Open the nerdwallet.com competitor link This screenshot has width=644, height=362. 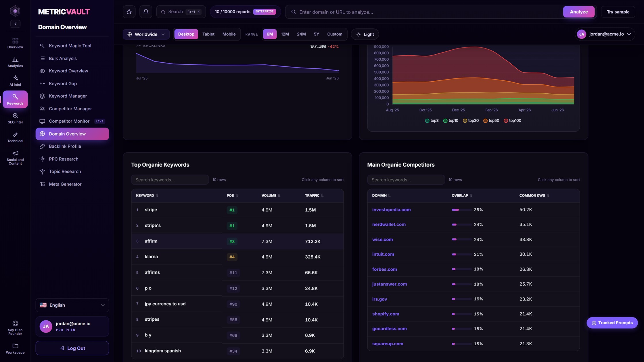pyautogui.click(x=389, y=224)
